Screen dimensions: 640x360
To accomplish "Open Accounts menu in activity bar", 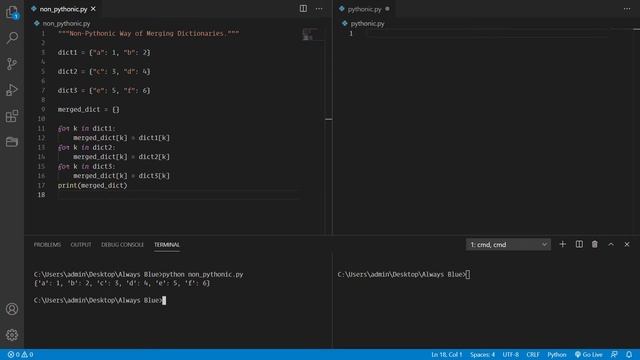I will click(x=12, y=309).
